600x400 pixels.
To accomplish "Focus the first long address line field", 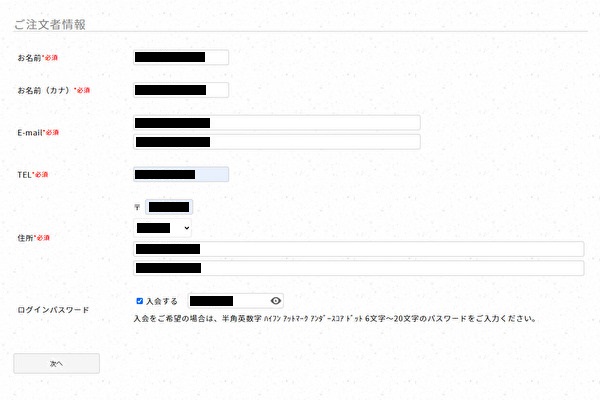I will pyautogui.click(x=359, y=249).
